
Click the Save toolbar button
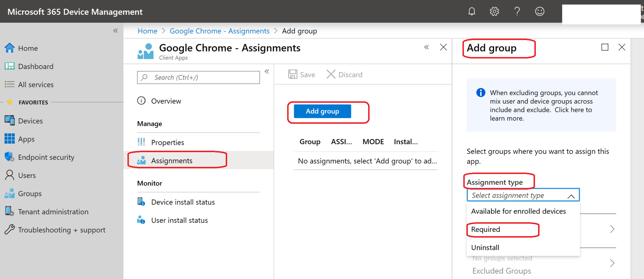302,75
